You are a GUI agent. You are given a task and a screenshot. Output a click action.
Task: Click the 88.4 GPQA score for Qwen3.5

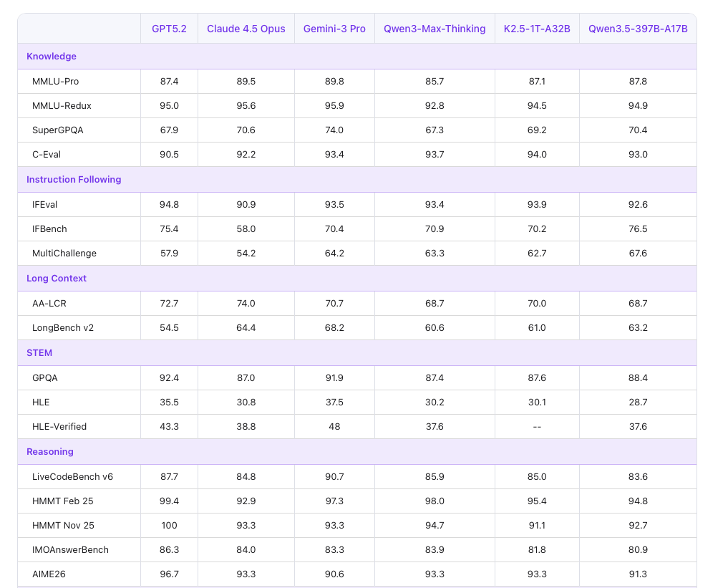coord(638,378)
